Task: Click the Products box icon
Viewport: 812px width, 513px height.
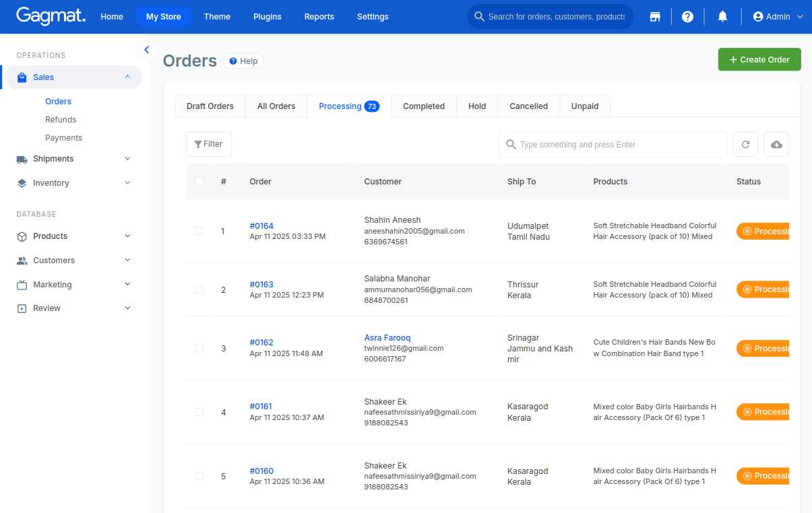Action: click(22, 236)
